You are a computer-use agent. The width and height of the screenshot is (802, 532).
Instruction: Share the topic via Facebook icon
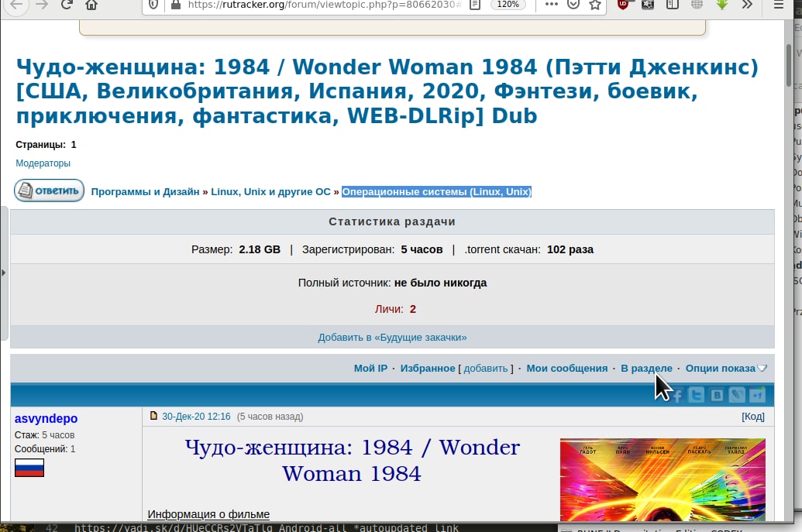tap(677, 395)
